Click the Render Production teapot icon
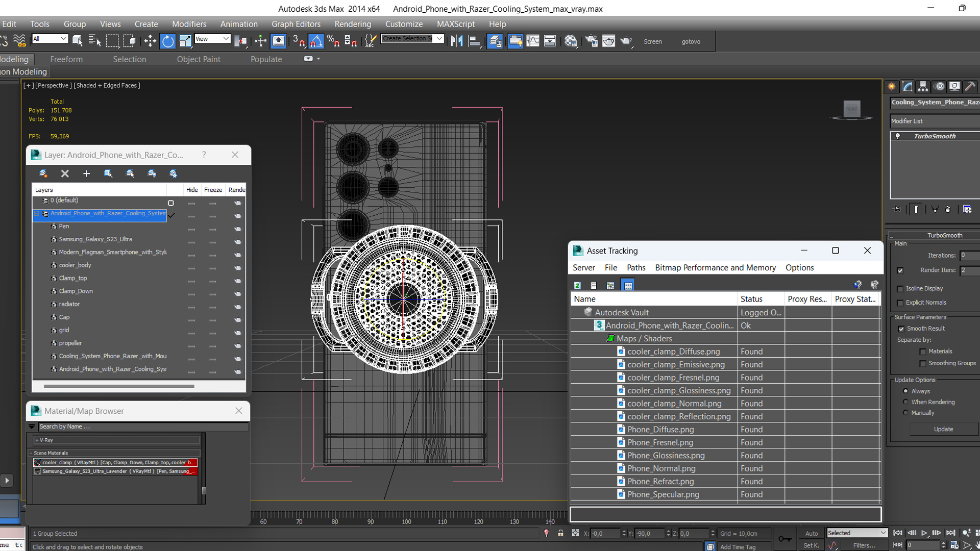 coord(626,41)
